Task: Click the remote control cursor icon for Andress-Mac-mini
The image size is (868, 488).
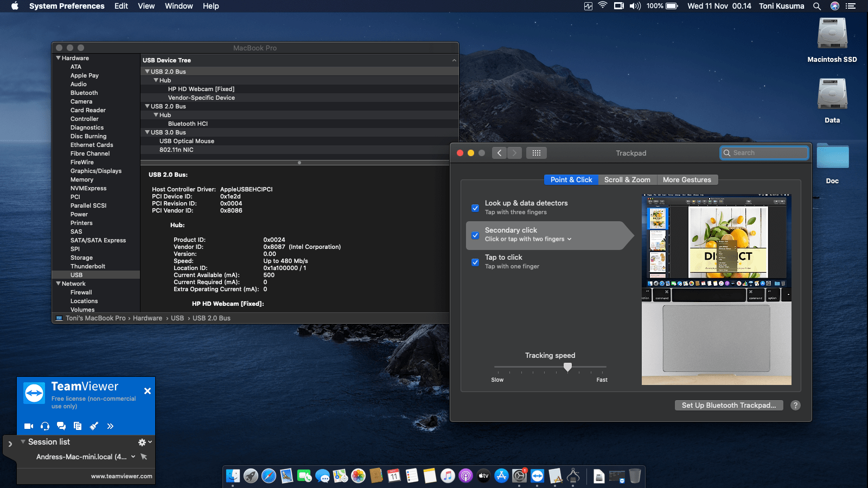Action: pyautogui.click(x=144, y=457)
